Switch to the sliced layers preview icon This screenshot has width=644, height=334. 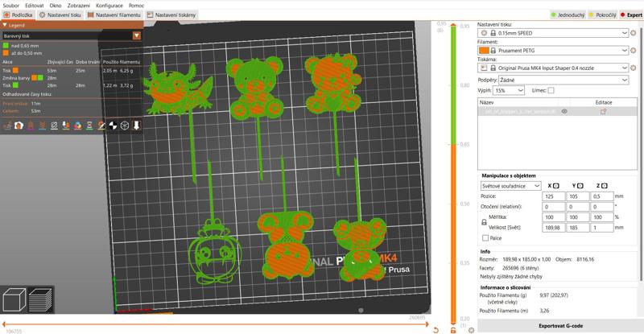coord(41,299)
